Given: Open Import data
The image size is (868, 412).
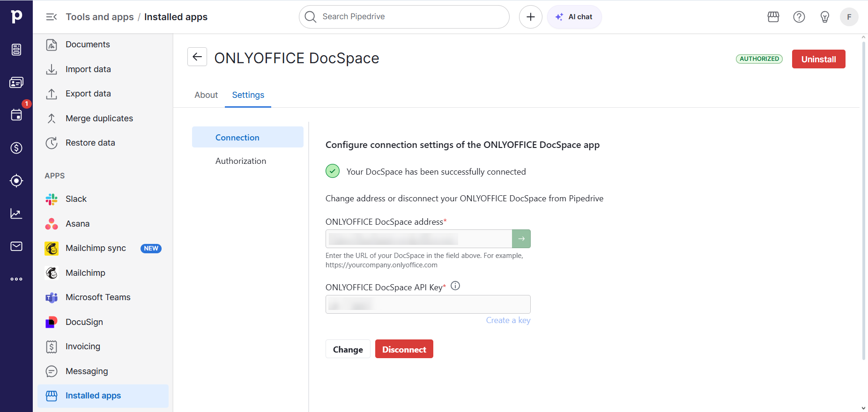Looking at the screenshot, I should click(x=103, y=69).
